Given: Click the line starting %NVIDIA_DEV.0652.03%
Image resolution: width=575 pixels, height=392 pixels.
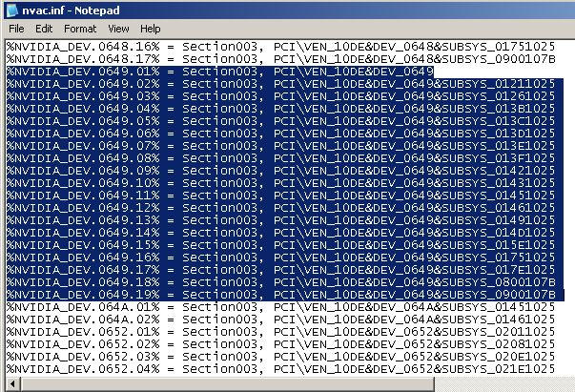Looking at the screenshot, I should 281,357.
